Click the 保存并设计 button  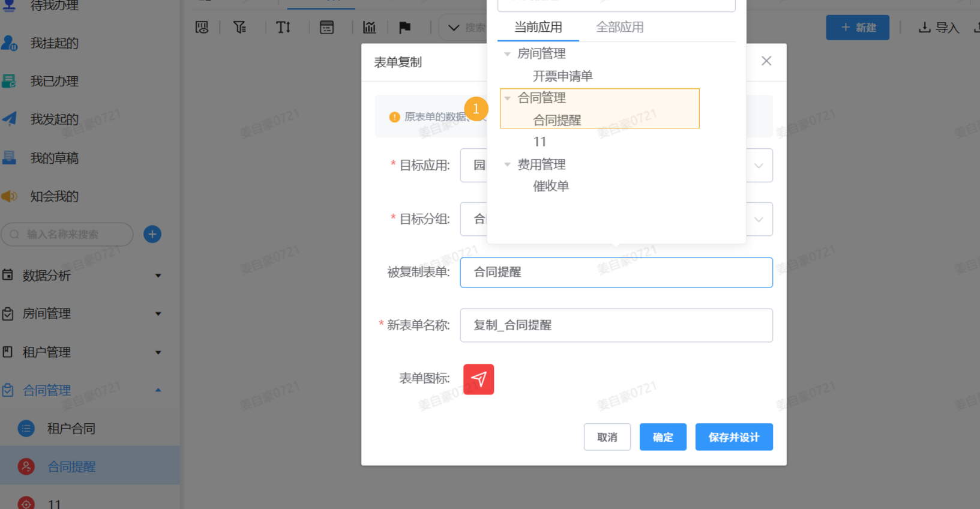pyautogui.click(x=734, y=437)
